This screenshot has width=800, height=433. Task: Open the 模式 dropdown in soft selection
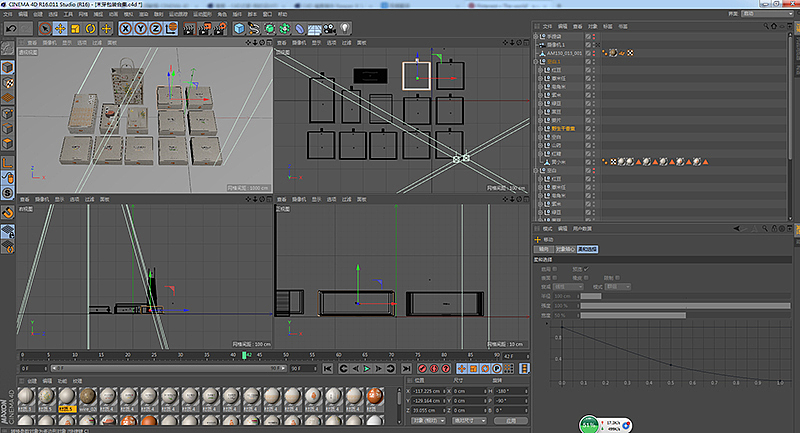(617, 287)
